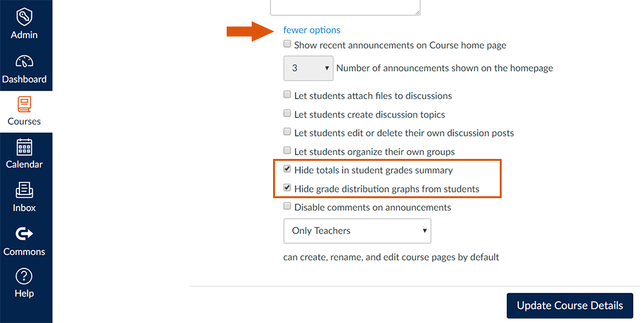
Task: Click the fewer options link
Action: click(x=312, y=30)
